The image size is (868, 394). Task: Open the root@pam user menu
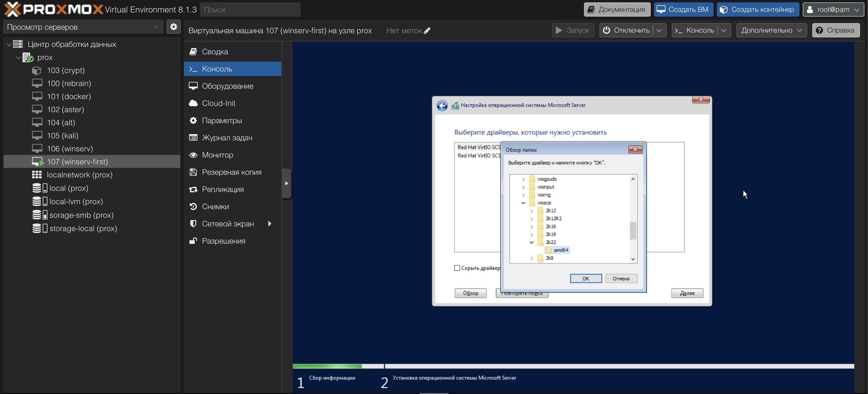833,9
